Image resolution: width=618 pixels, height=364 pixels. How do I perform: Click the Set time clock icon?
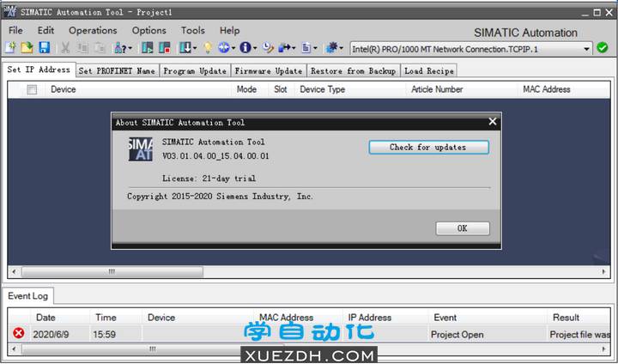click(268, 48)
